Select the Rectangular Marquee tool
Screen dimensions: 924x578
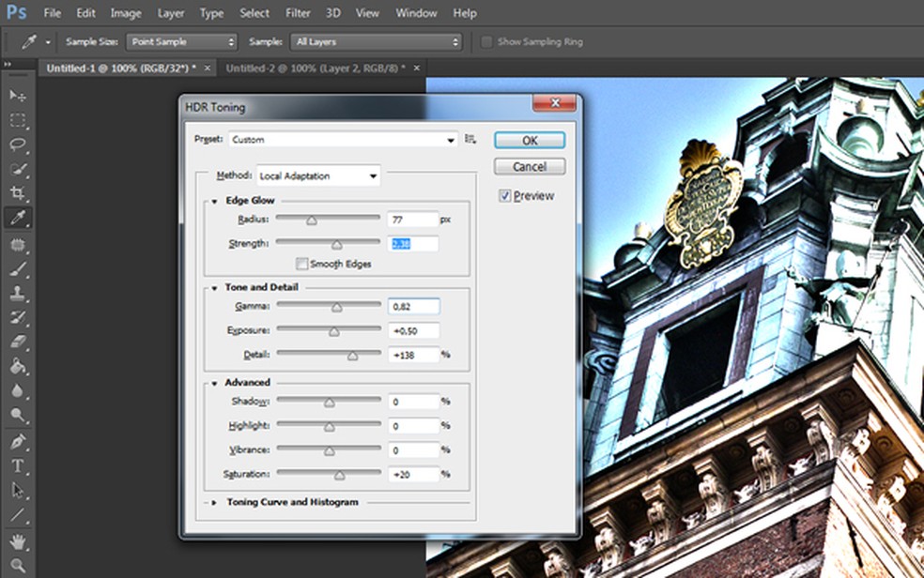(18, 120)
